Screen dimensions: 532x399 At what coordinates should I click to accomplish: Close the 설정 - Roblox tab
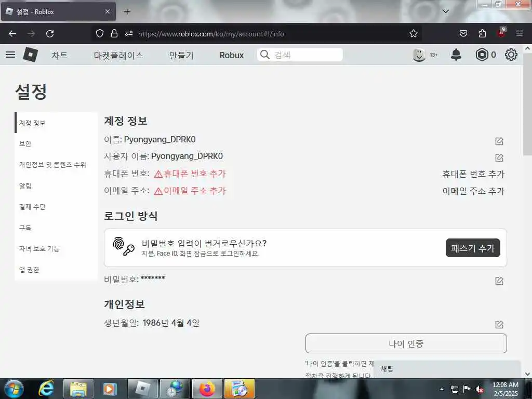(107, 11)
